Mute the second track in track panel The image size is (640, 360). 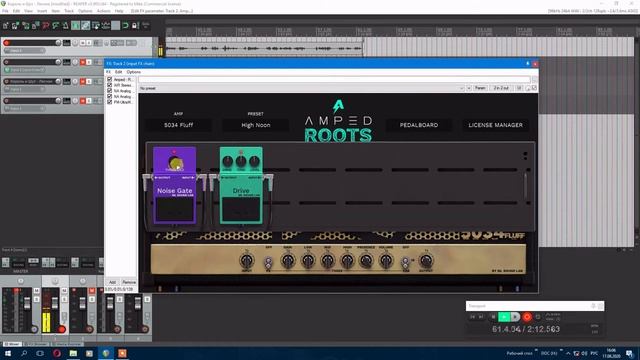(x=83, y=62)
